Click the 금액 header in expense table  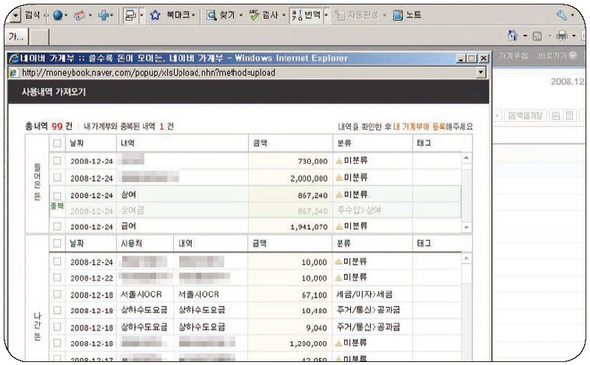260,243
